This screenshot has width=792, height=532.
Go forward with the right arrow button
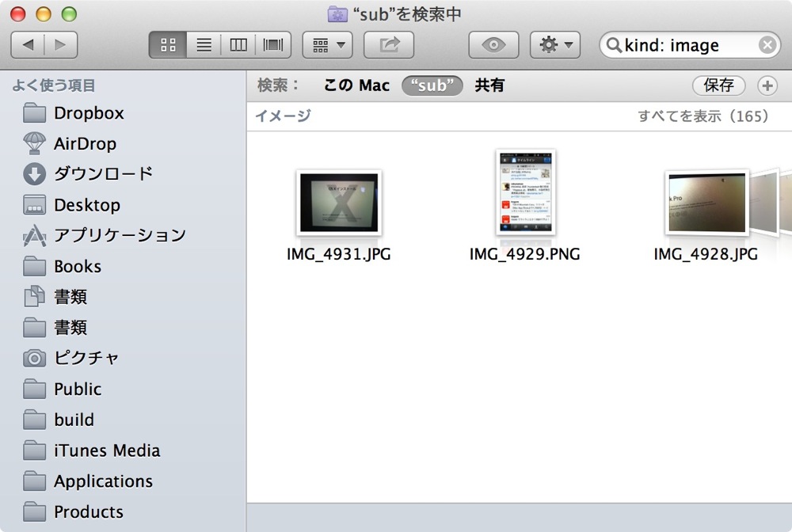[x=61, y=45]
